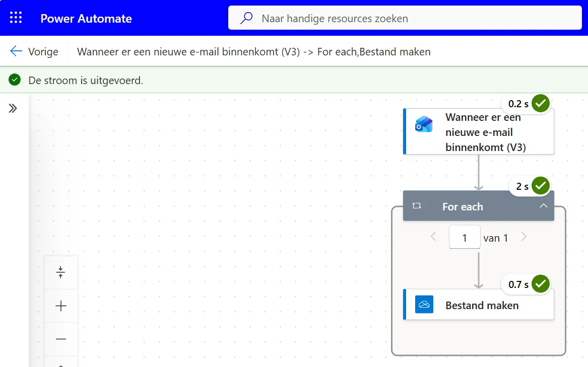Click the Outlook icon on trigger card
588x367 pixels.
pos(424,124)
